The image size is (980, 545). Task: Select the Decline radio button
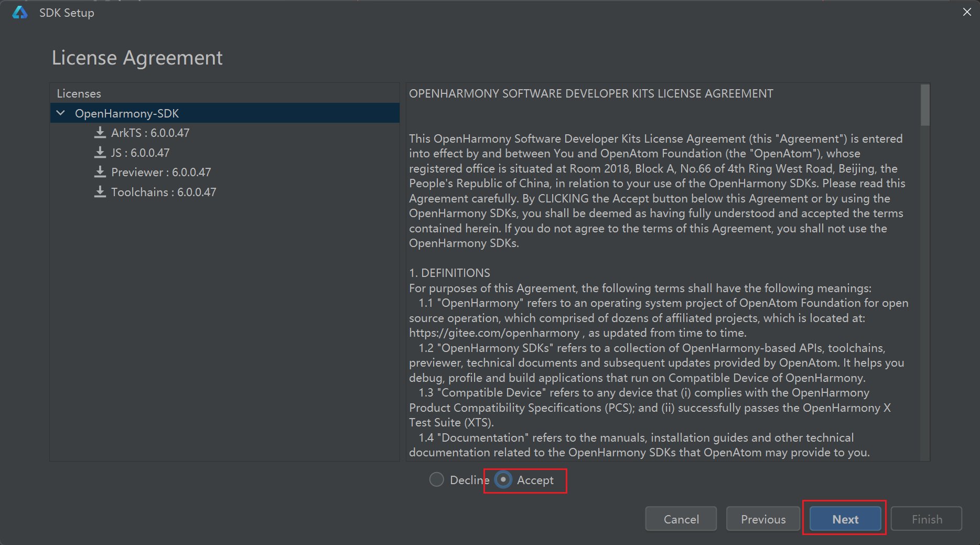tap(436, 479)
